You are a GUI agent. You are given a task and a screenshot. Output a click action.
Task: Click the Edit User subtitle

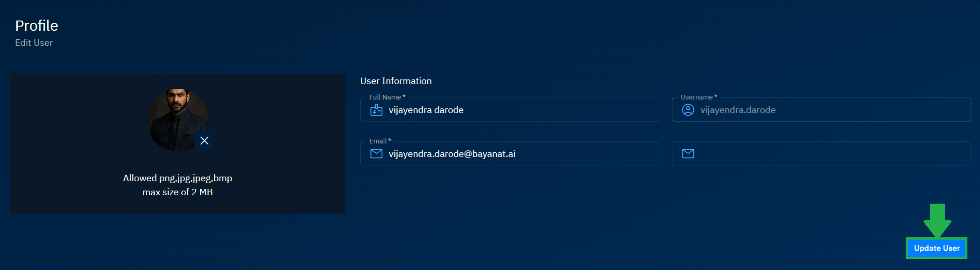(34, 43)
